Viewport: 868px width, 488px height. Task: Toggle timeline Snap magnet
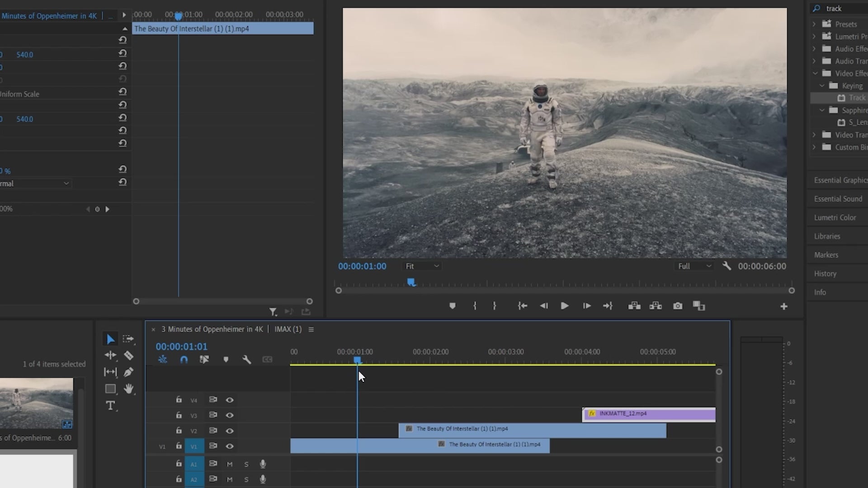[184, 360]
